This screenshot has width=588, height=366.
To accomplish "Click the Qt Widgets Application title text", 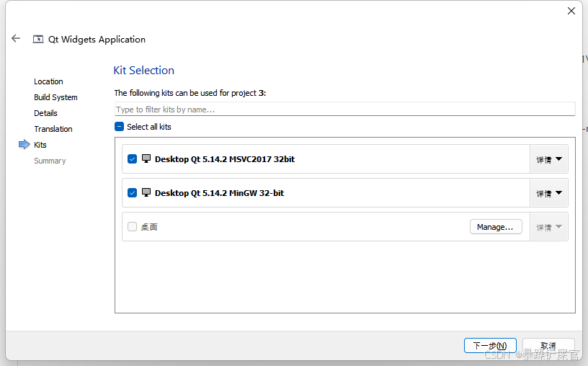I will coord(97,40).
